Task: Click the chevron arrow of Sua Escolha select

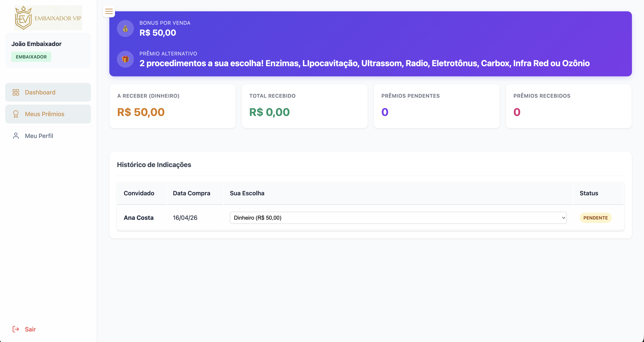Action: 563,218
